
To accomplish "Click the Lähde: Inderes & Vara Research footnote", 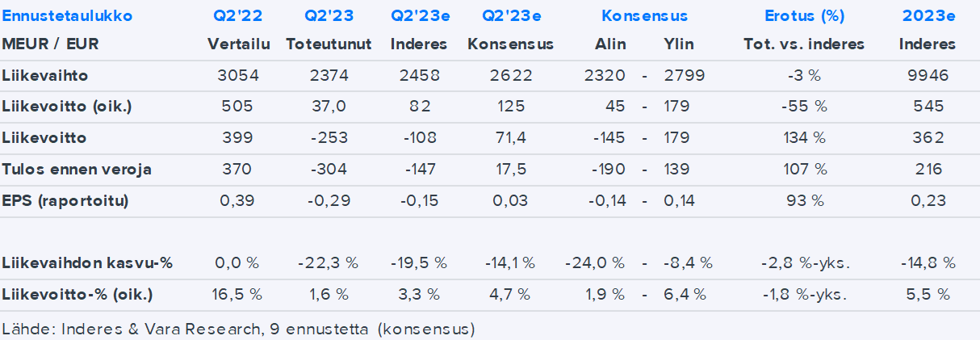I will pyautogui.click(x=239, y=329).
